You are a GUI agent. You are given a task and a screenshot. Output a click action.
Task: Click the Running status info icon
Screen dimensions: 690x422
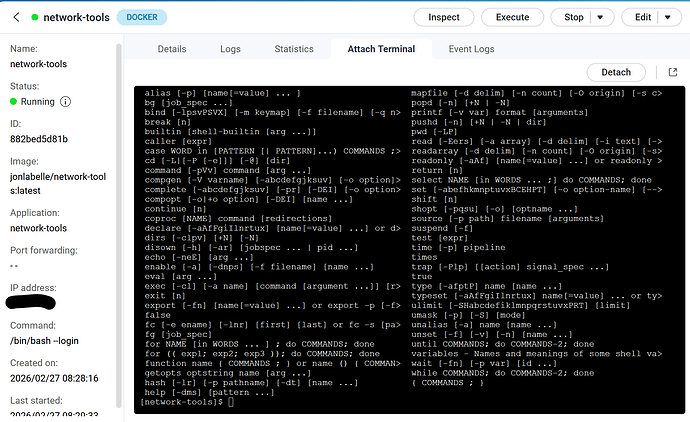65,101
